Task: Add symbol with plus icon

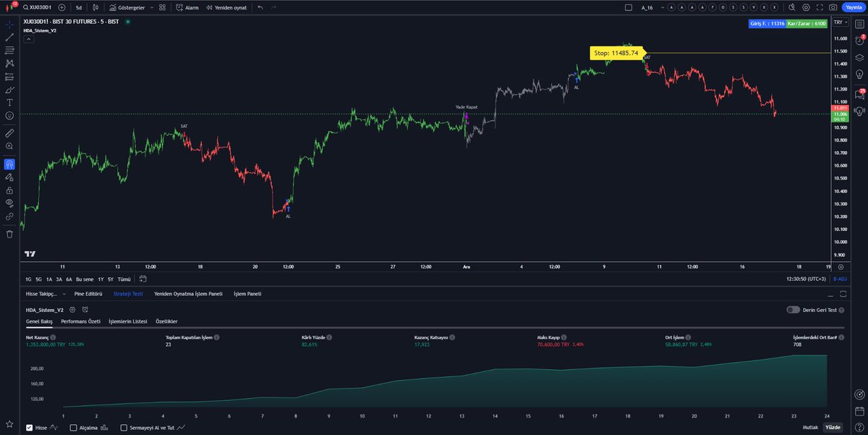Action: [x=61, y=7]
